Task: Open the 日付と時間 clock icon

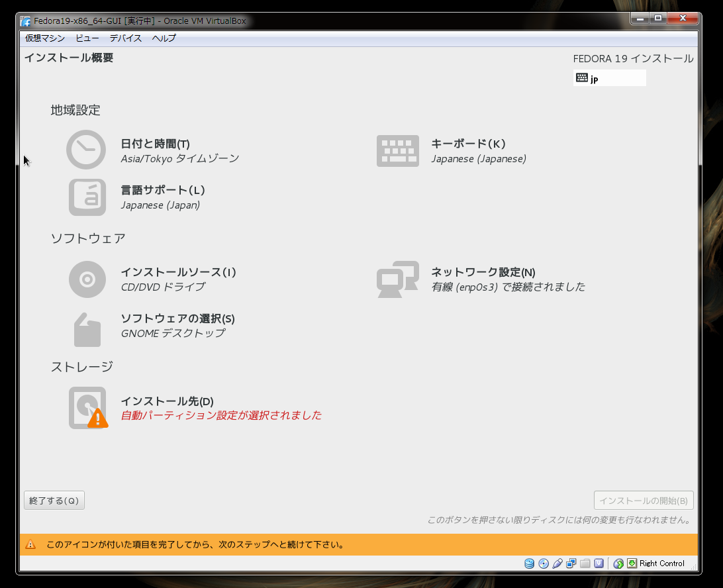Action: (86, 150)
